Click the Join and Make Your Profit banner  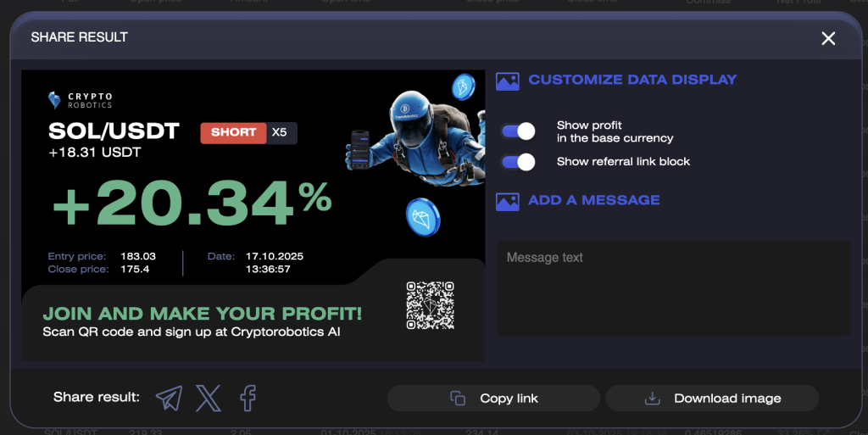pos(203,321)
